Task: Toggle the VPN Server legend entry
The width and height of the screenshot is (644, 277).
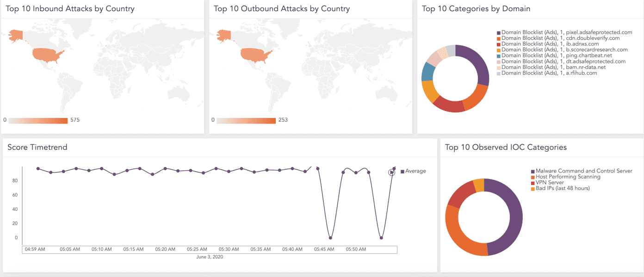Action: click(x=550, y=183)
